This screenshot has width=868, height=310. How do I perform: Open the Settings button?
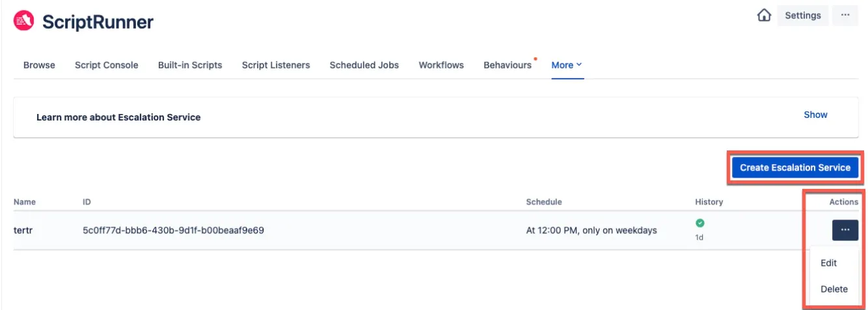(802, 16)
